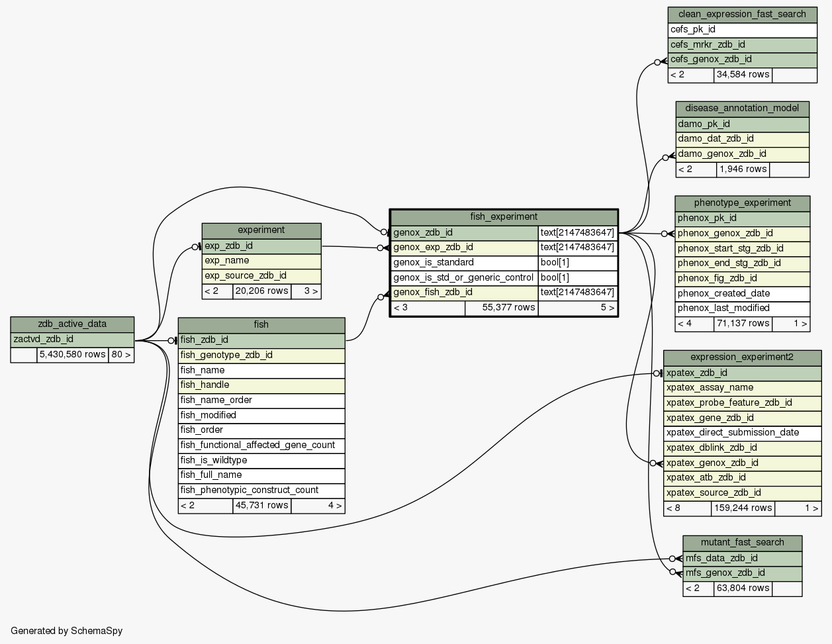Open the disease_annotation_model table header

[x=742, y=109]
